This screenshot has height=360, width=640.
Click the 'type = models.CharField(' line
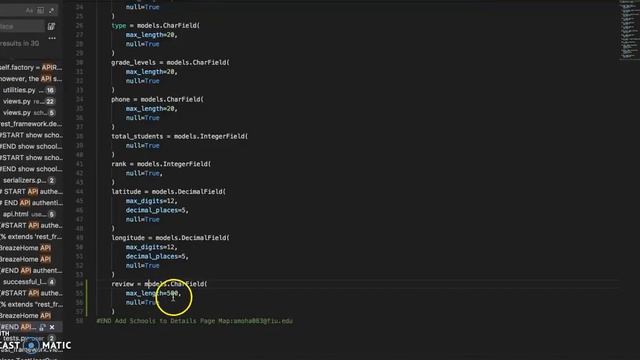click(156, 26)
